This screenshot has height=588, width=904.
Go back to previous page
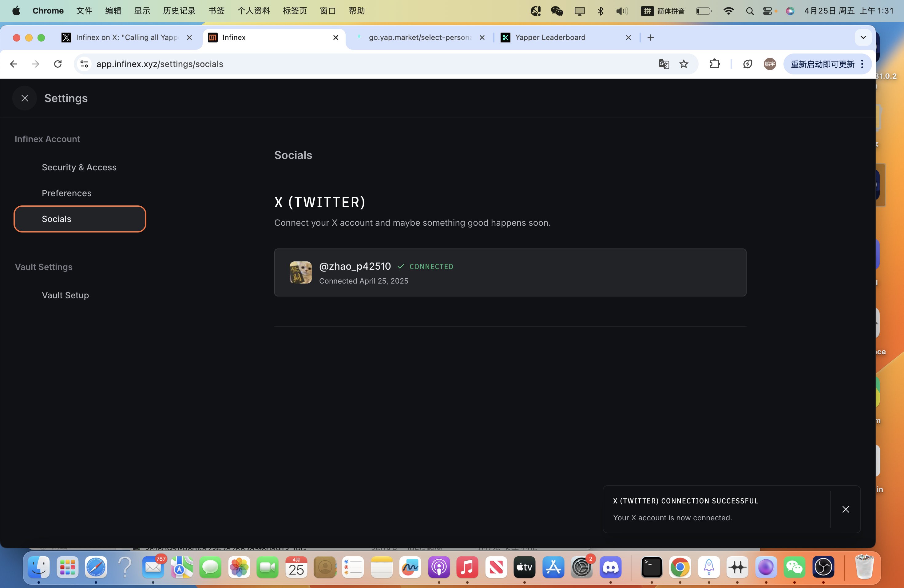[x=14, y=64]
